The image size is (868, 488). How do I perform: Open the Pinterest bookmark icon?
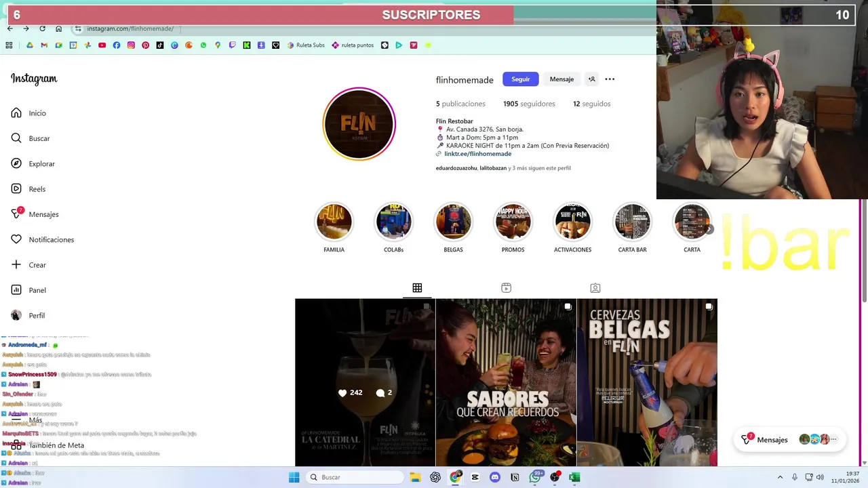pos(145,45)
